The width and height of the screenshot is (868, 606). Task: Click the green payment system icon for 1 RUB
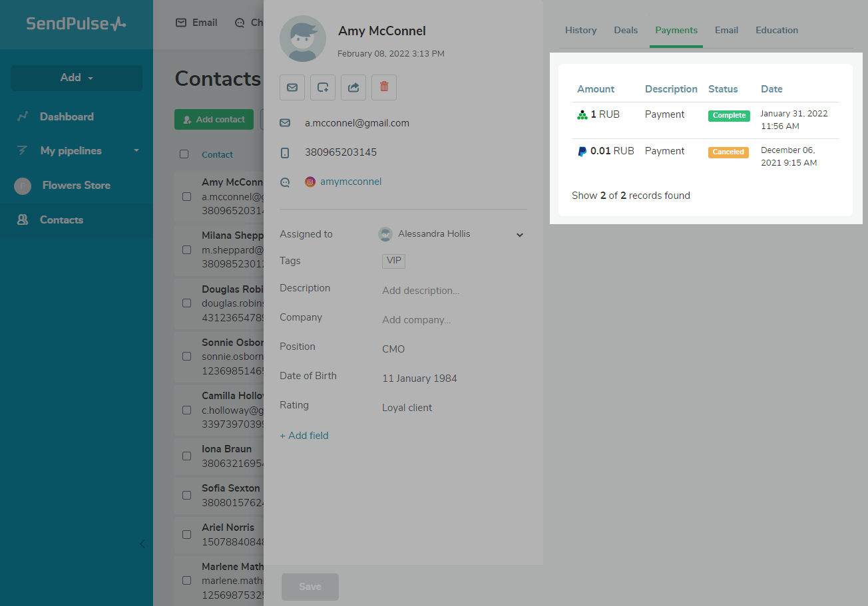(582, 115)
